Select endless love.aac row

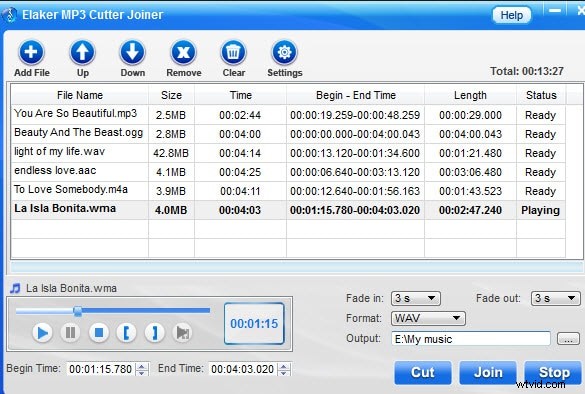[288, 172]
